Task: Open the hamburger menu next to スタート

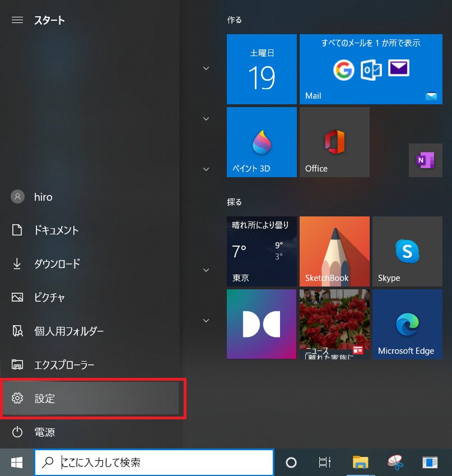Action: click(x=17, y=20)
